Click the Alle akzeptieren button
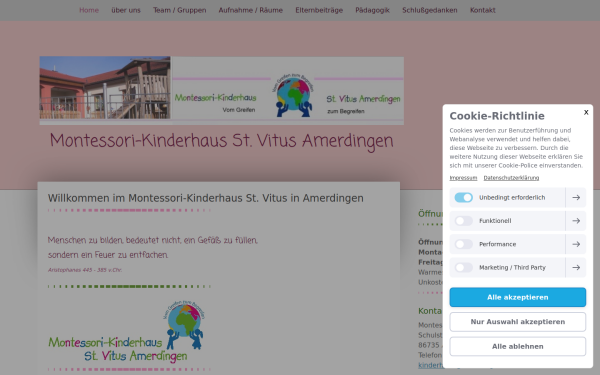This screenshot has height=375, width=600. pyautogui.click(x=517, y=297)
